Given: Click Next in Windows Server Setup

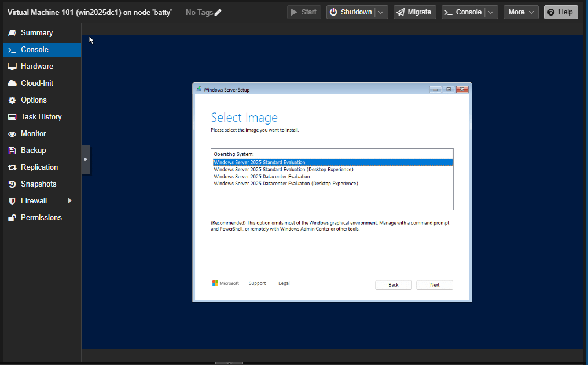Looking at the screenshot, I should point(434,285).
